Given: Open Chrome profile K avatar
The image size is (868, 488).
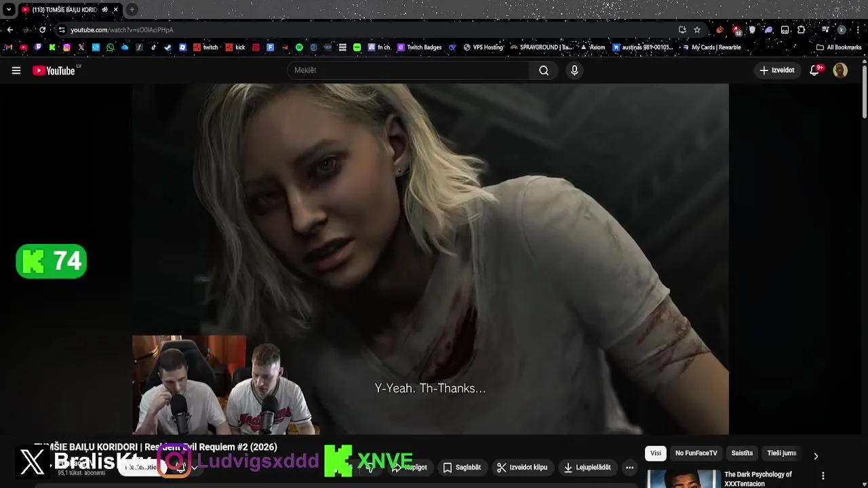Looking at the screenshot, I should pyautogui.click(x=842, y=30).
